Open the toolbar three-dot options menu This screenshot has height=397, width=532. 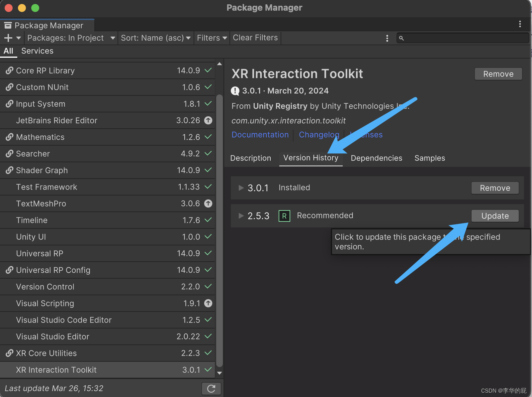tap(387, 38)
